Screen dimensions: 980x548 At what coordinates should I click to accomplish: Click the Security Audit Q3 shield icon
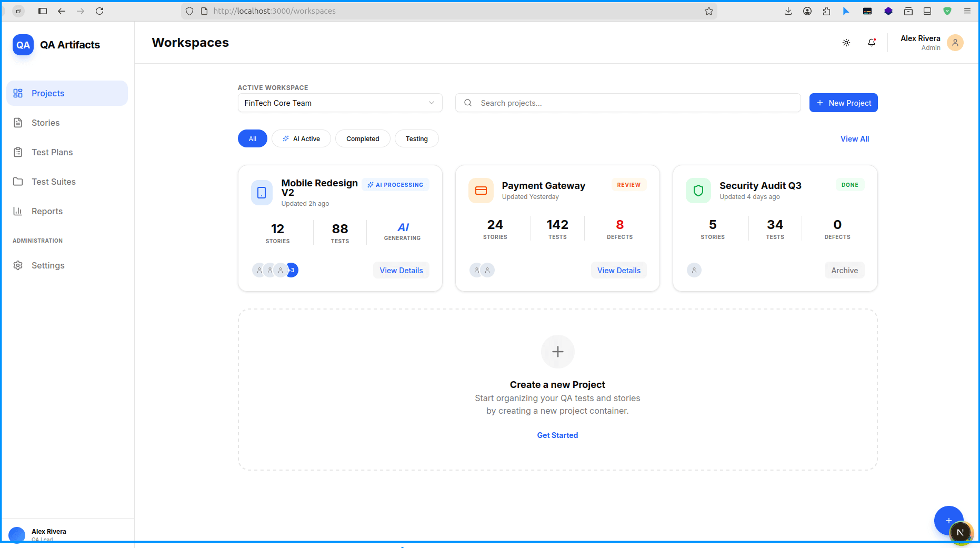pyautogui.click(x=698, y=191)
